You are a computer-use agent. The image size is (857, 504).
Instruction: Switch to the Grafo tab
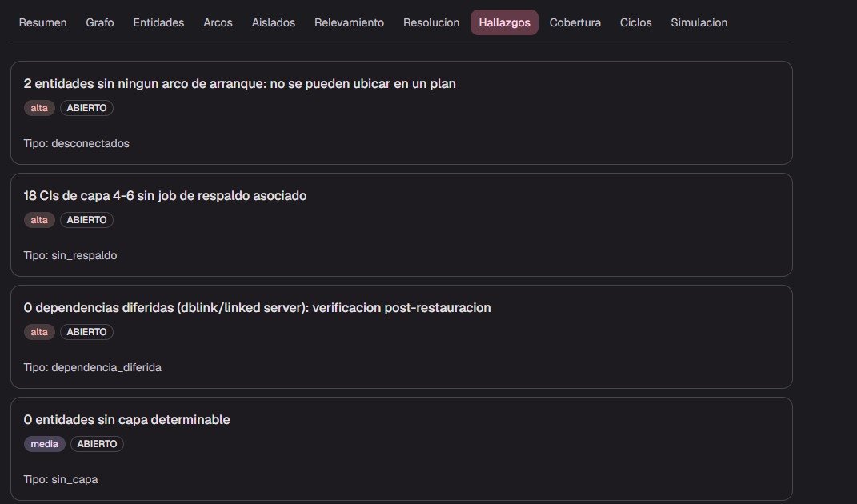click(100, 22)
